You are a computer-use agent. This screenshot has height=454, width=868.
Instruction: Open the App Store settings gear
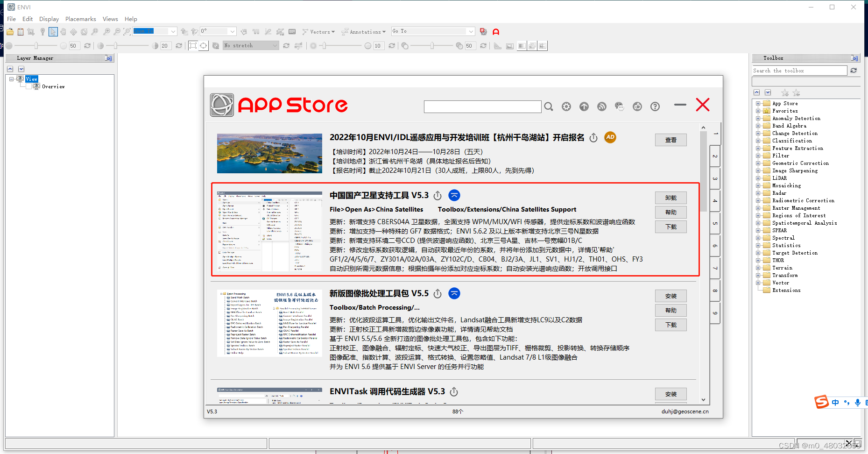coord(566,106)
